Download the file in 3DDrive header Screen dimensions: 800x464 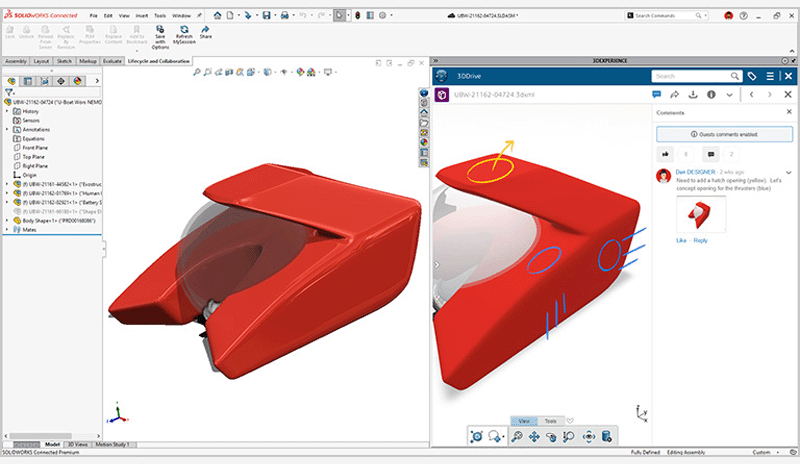pos(691,95)
